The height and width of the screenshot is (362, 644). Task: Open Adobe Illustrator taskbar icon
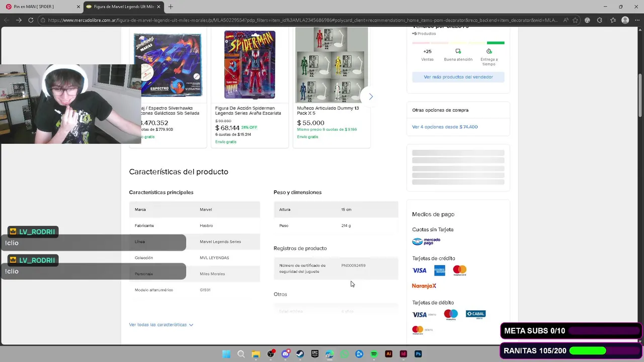tap(388, 354)
